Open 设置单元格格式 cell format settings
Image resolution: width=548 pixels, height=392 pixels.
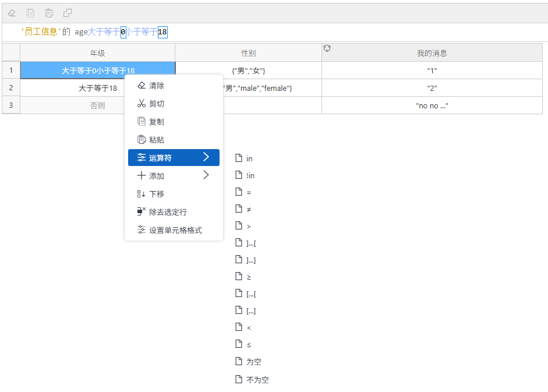click(175, 230)
